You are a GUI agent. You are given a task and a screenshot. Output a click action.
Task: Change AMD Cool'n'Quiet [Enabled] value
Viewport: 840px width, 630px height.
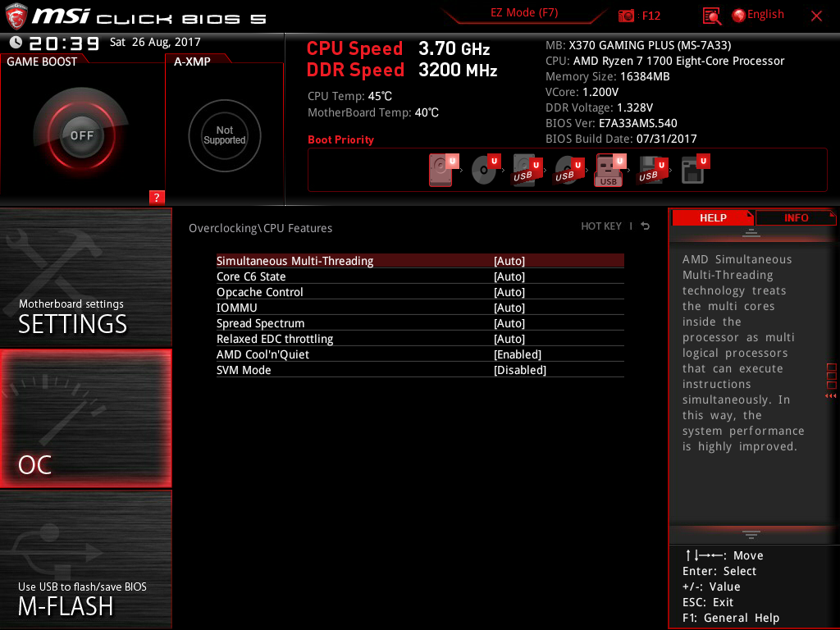[518, 354]
